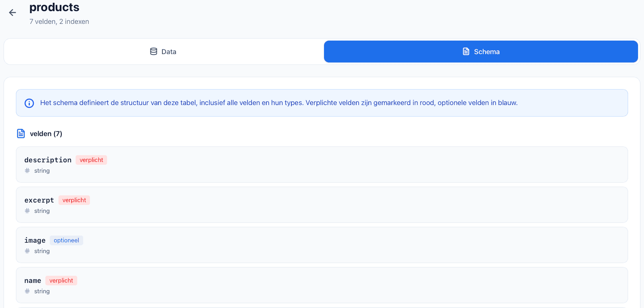The image size is (644, 308).
Task: Click the verplicht badge next to excerpt
Action: (x=74, y=200)
